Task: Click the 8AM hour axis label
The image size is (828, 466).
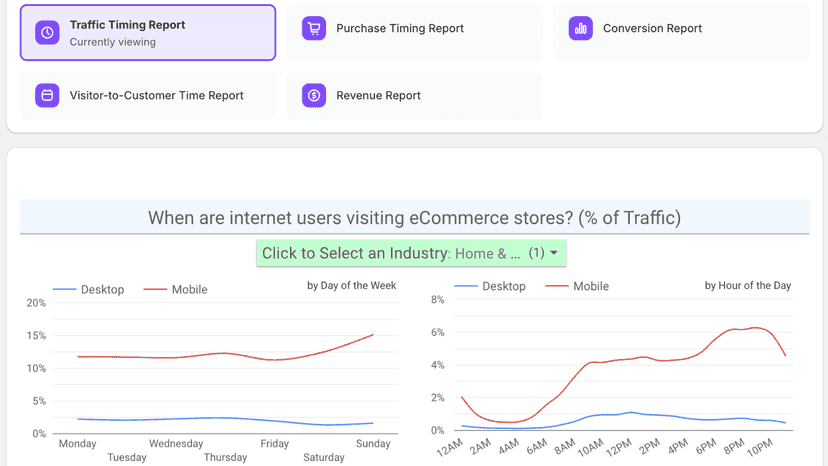Action: click(x=564, y=447)
